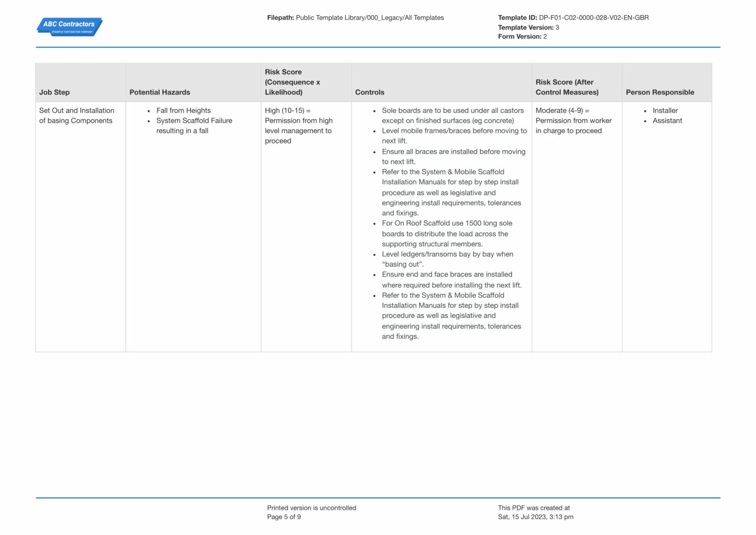Click the Page 5 of 9 footer text
The height and width of the screenshot is (535, 756).
tap(284, 516)
